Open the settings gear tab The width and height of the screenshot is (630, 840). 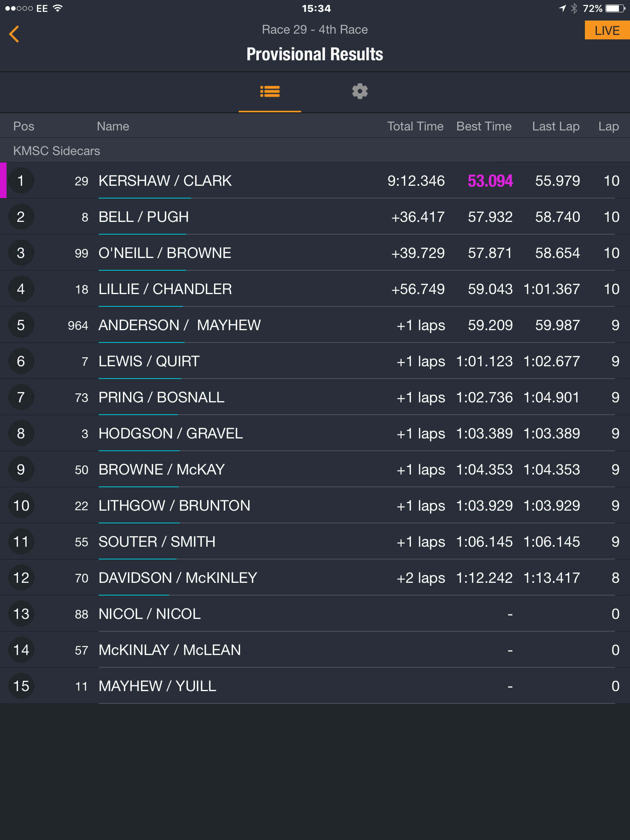pyautogui.click(x=360, y=91)
